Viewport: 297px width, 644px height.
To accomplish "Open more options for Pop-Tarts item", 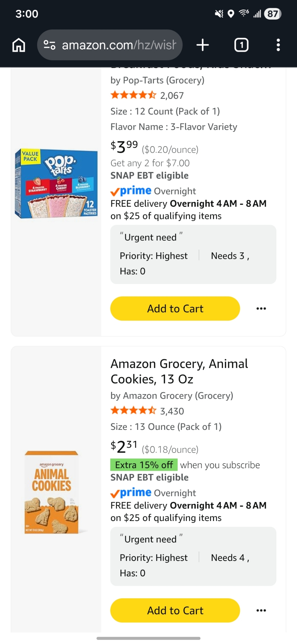I will (x=261, y=308).
